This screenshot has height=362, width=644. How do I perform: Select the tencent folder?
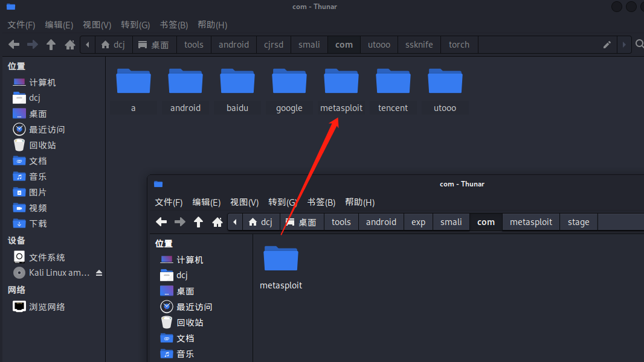coord(393,90)
